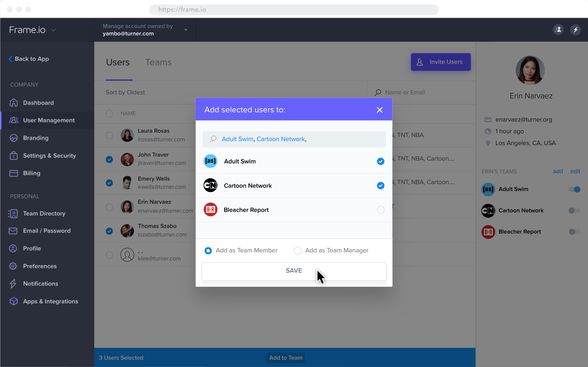Go Back to App
The image size is (588, 367).
[29, 59]
